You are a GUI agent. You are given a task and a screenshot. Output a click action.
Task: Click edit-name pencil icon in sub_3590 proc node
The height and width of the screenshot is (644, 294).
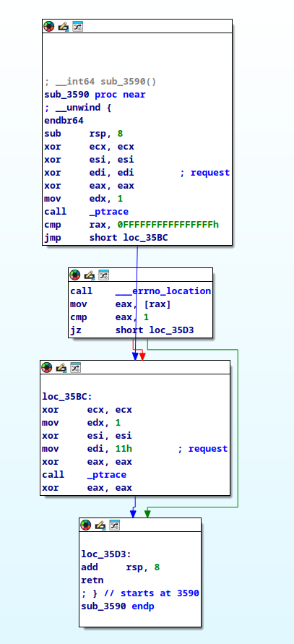pos(64,27)
